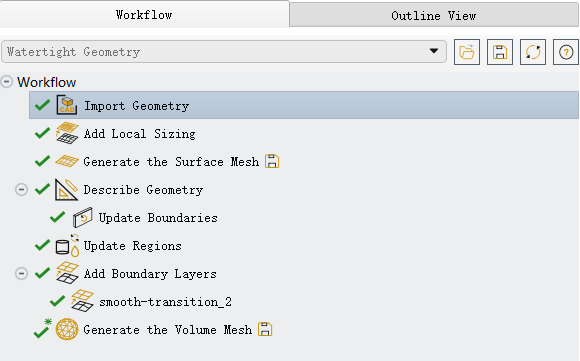Viewport: 580px width, 361px height.
Task: Click the Update Regions cylinder icon
Action: pos(67,246)
